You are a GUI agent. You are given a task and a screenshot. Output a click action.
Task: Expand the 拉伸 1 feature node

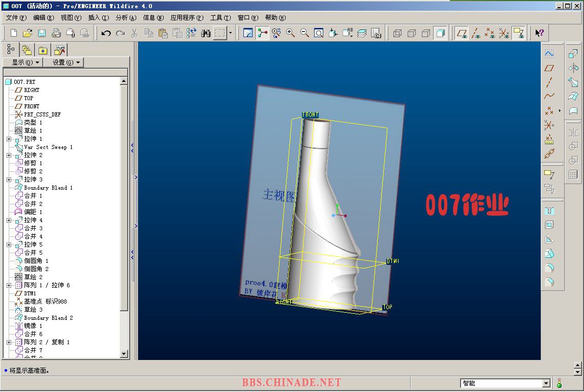tap(9, 139)
